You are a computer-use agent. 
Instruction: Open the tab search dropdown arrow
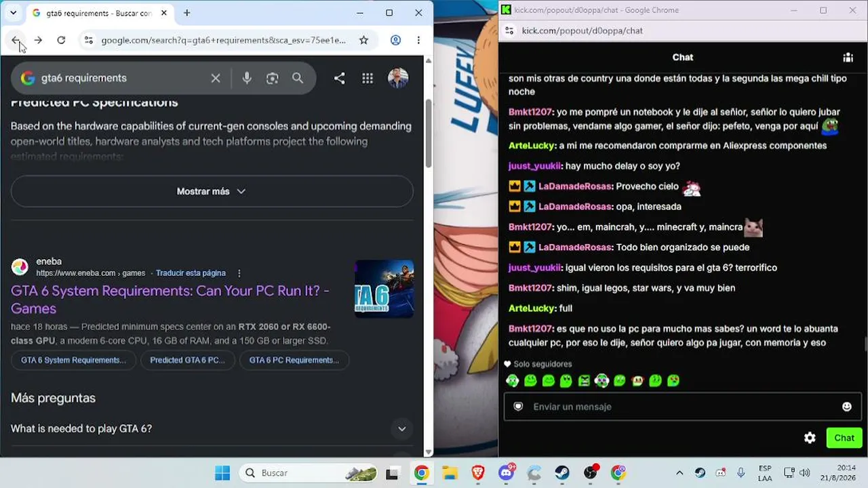(13, 13)
